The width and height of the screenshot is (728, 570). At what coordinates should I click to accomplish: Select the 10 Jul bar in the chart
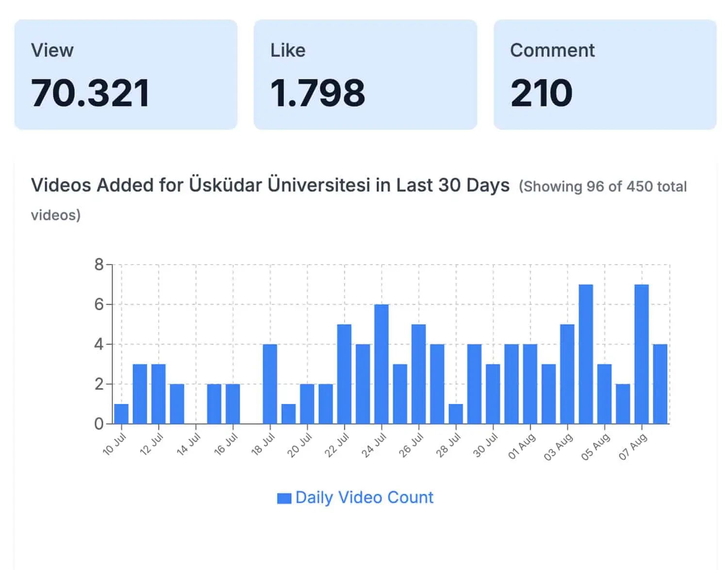click(121, 414)
